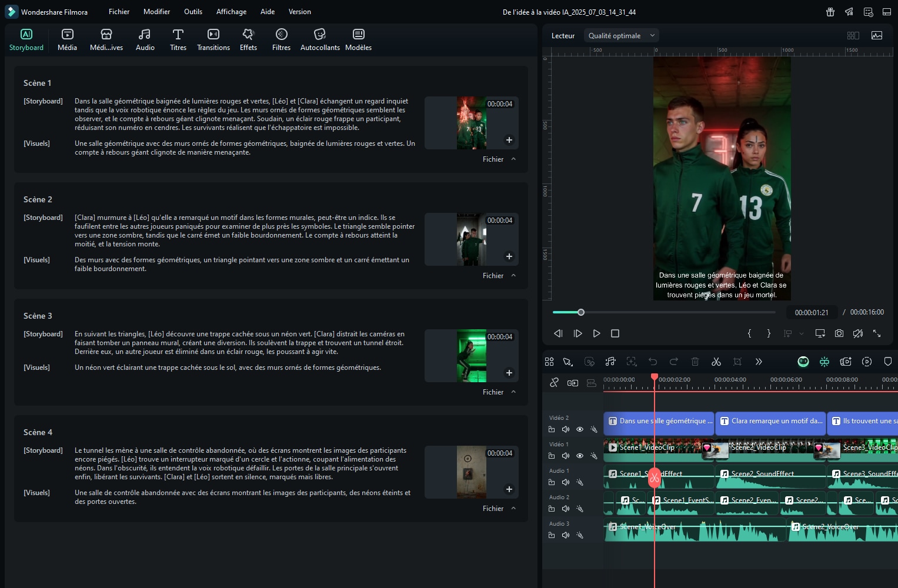Open the Outils menu

click(193, 12)
